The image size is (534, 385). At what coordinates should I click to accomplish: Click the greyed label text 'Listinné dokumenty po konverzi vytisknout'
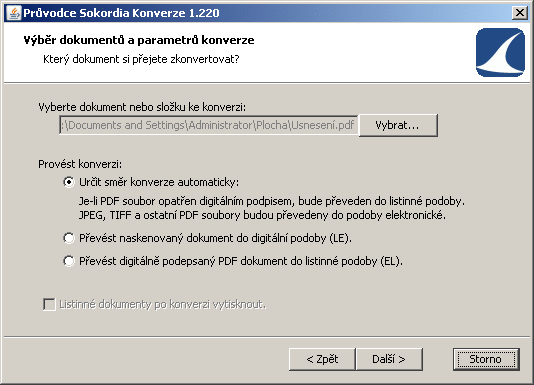[x=162, y=304]
